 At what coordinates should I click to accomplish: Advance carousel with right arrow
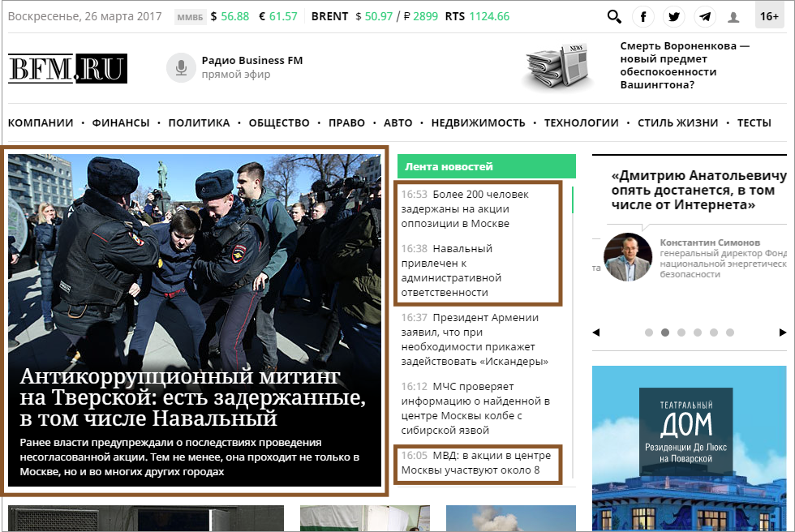782,332
